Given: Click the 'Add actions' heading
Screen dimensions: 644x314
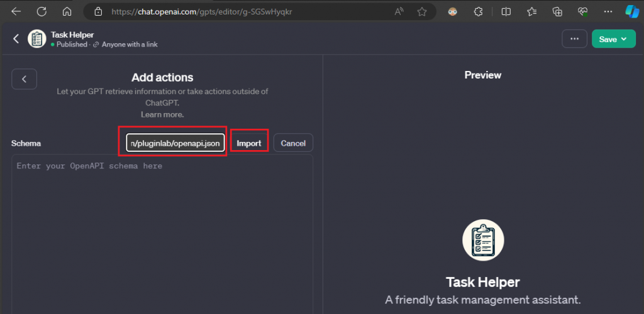Looking at the screenshot, I should pos(162,77).
